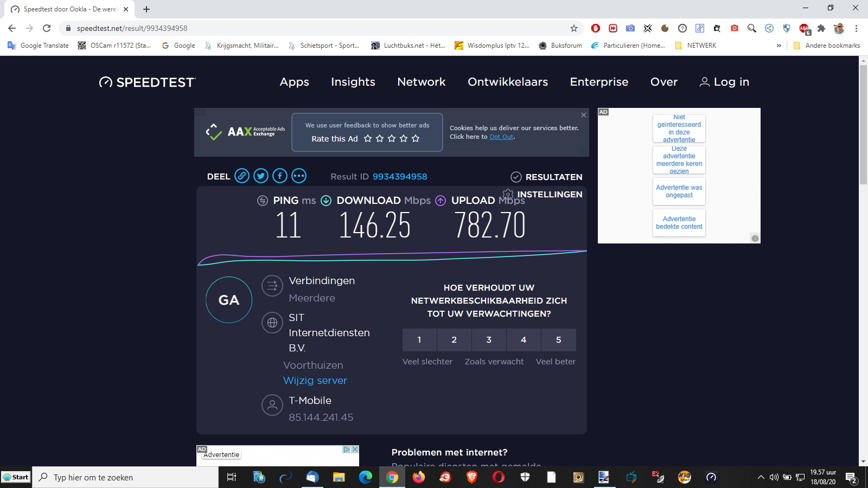This screenshot has width=868, height=488.
Task: Click the Opera extension icon in toolbar
Action: pyautogui.click(x=596, y=28)
